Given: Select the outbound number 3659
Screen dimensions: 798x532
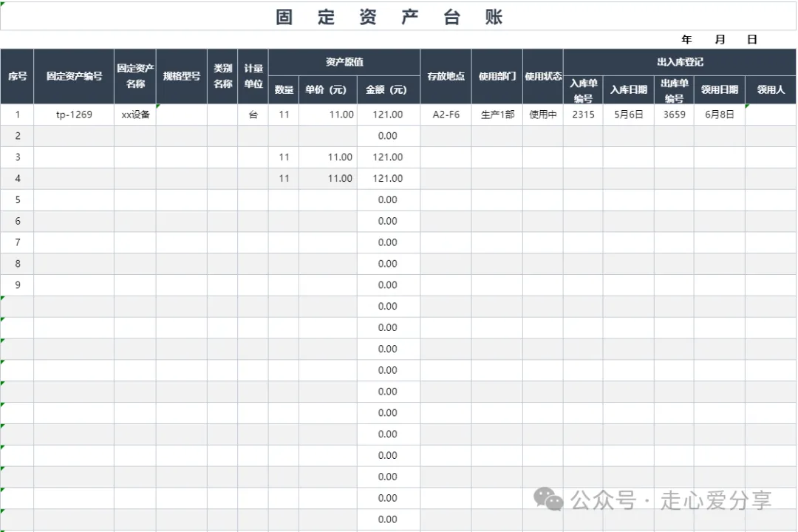Looking at the screenshot, I should point(675,115).
